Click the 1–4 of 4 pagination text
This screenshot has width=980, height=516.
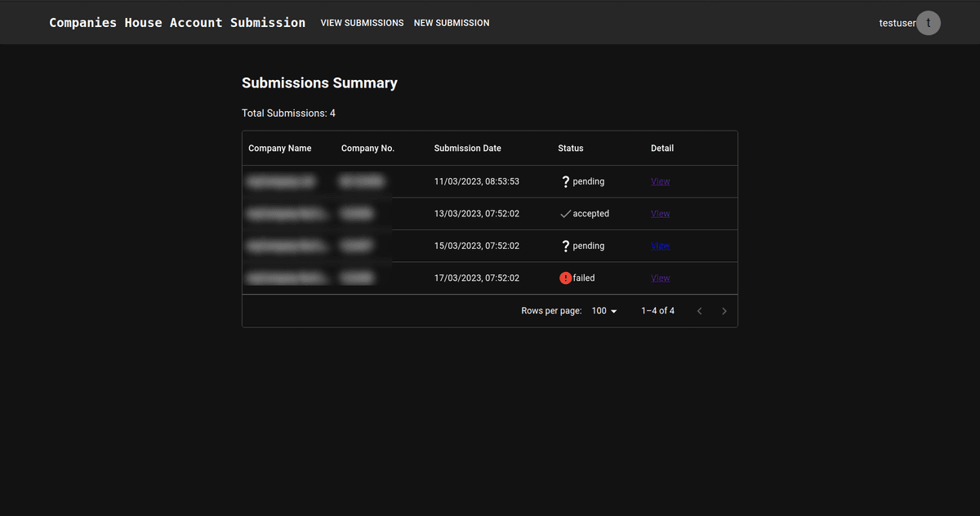coord(657,311)
